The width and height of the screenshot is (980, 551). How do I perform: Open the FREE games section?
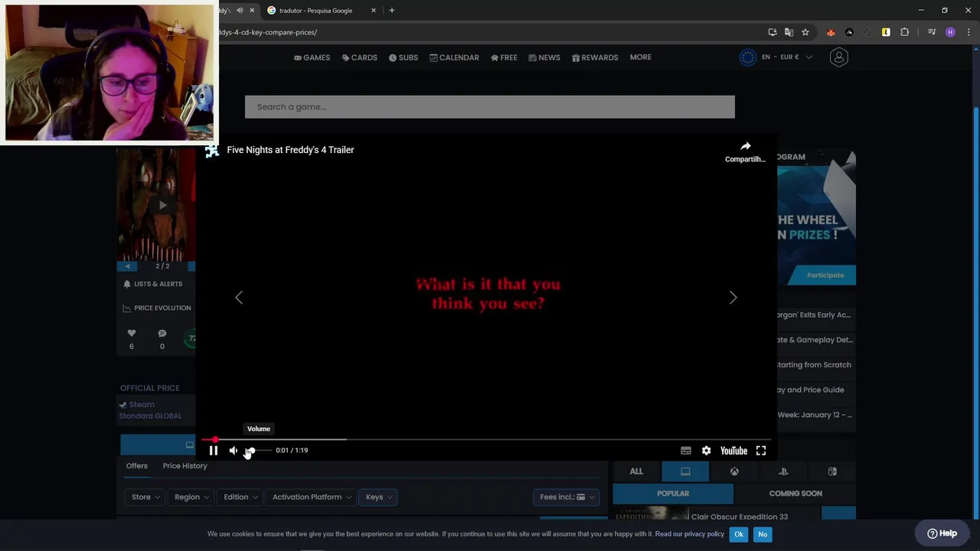click(x=504, y=57)
